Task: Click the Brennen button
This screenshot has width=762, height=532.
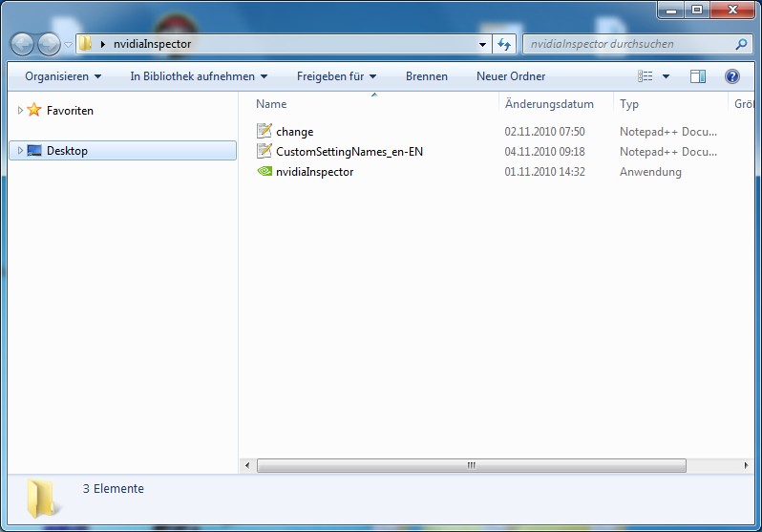Action: [x=426, y=76]
